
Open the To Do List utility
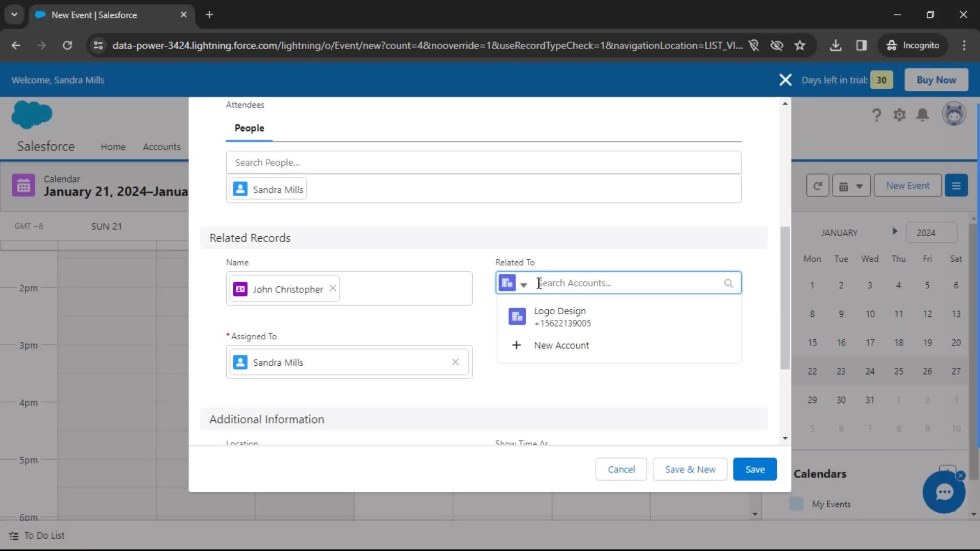pyautogui.click(x=37, y=536)
